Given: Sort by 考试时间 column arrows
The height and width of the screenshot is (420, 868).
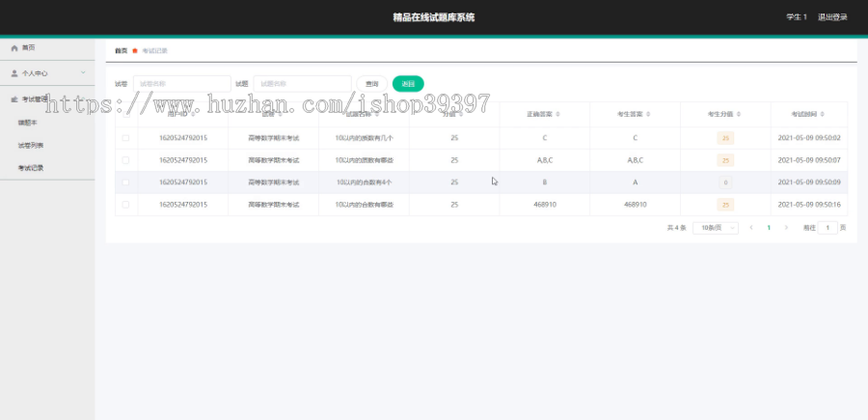Looking at the screenshot, I should [x=823, y=114].
